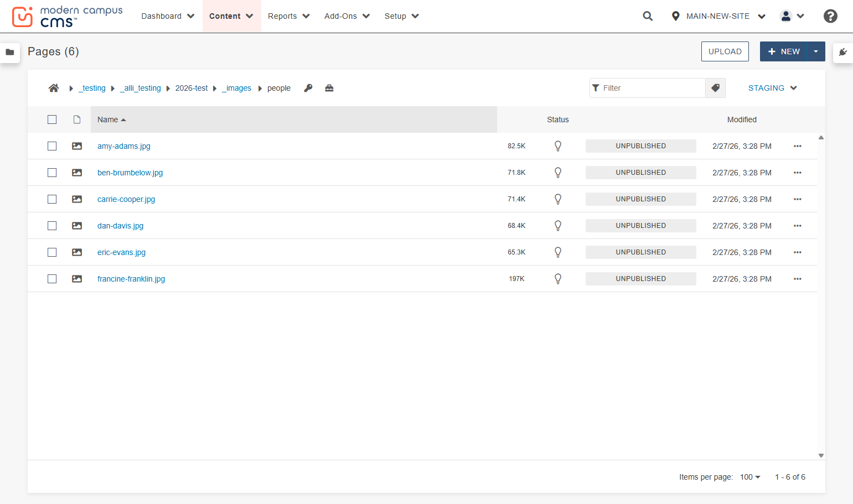
Task: Check the box for eric-evans.jpg
Action: coord(52,252)
